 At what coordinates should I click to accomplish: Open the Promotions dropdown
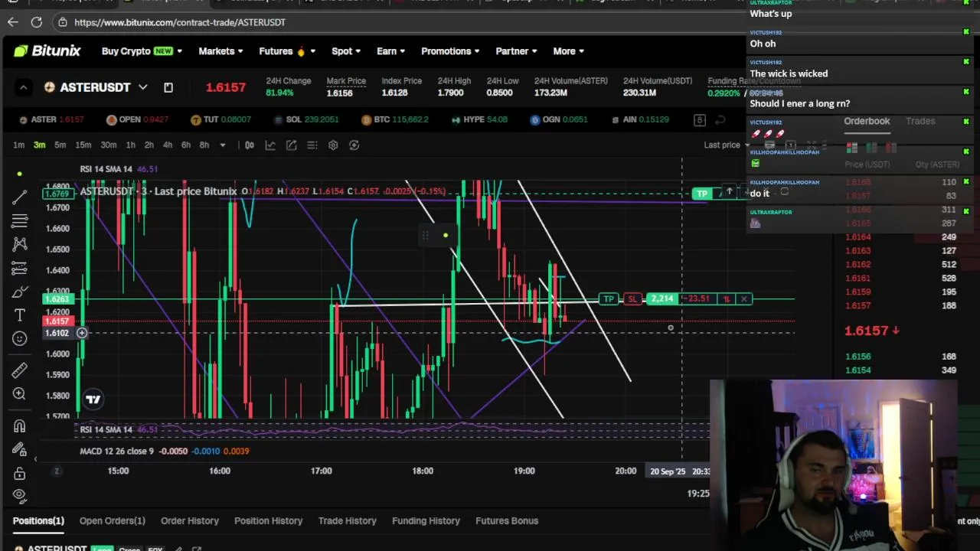tap(450, 51)
